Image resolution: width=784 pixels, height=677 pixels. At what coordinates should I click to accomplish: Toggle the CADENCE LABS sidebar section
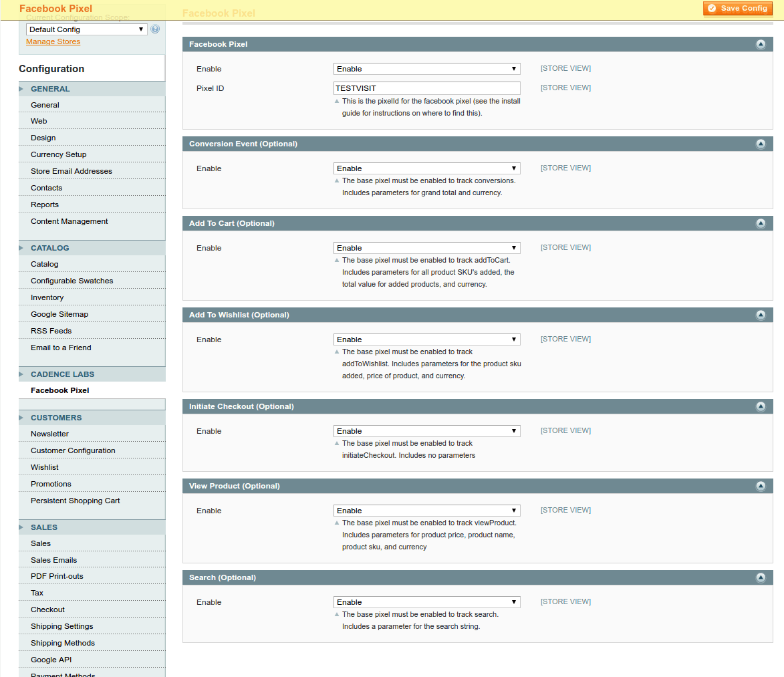click(92, 374)
